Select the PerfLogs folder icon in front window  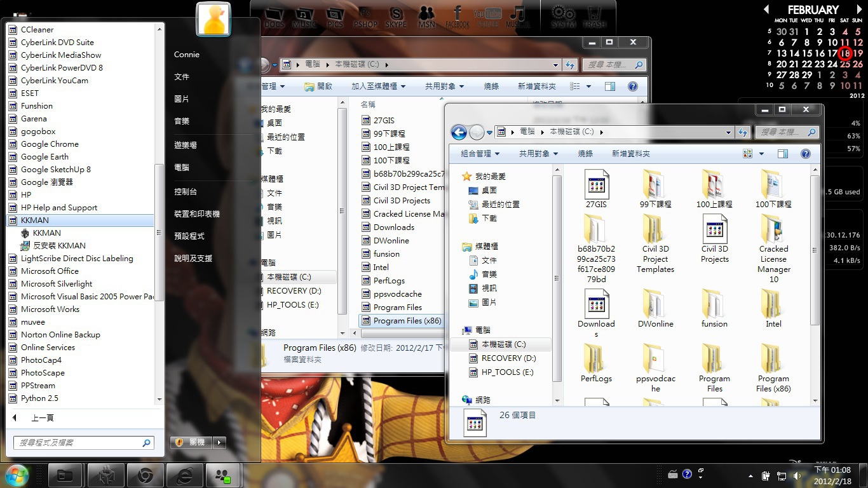click(x=596, y=363)
